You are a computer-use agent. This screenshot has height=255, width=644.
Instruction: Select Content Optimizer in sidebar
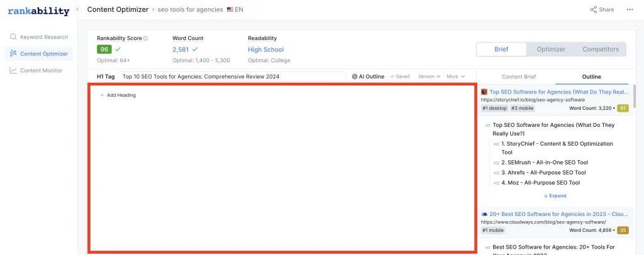coord(39,54)
